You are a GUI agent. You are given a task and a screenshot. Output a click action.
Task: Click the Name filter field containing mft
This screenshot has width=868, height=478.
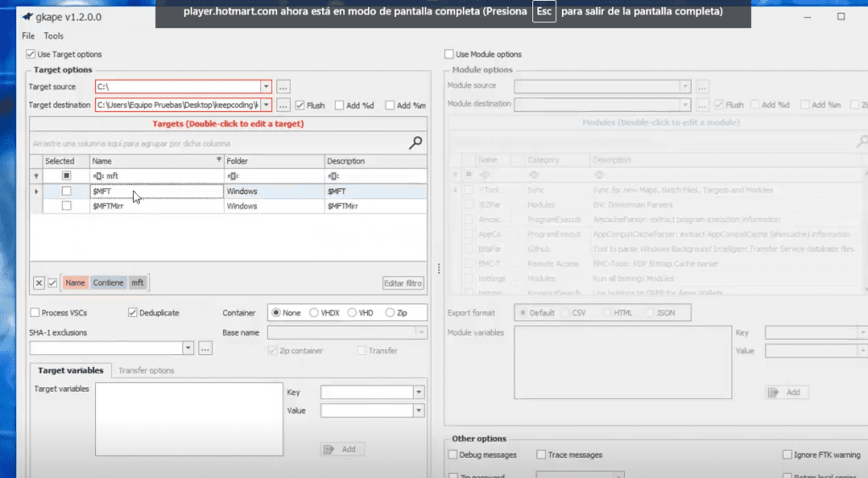pos(157,176)
